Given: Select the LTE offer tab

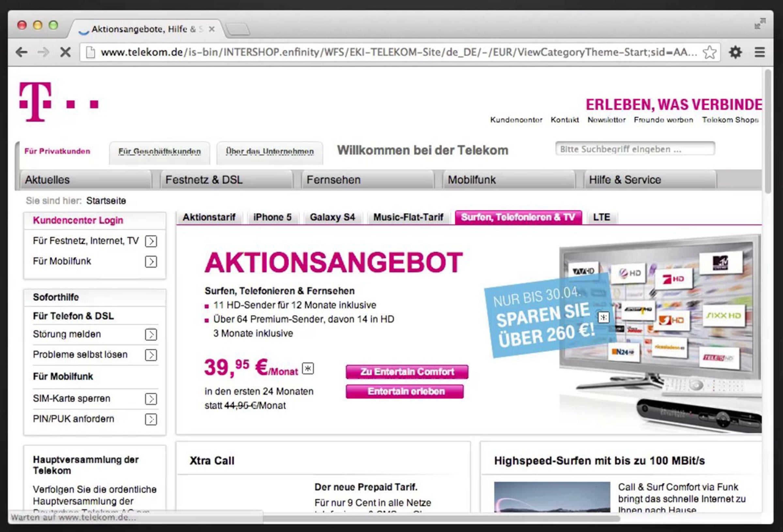Looking at the screenshot, I should 602,217.
